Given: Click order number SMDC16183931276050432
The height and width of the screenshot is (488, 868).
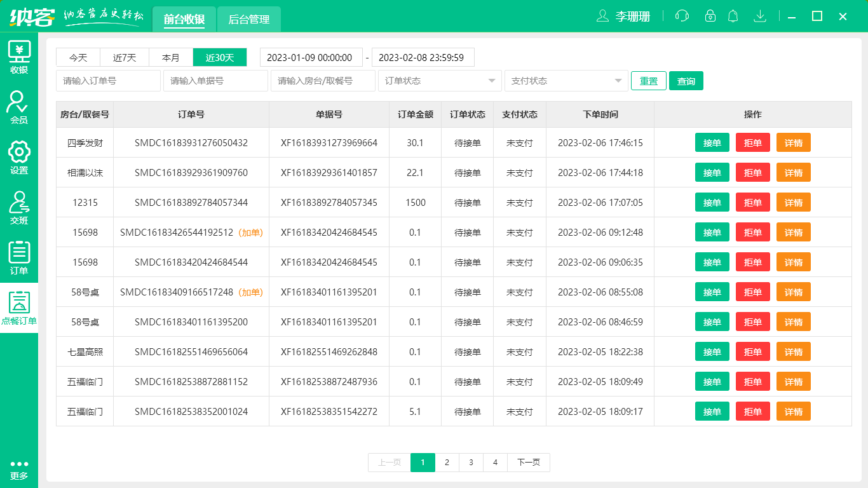Looking at the screenshot, I should click(x=191, y=143).
